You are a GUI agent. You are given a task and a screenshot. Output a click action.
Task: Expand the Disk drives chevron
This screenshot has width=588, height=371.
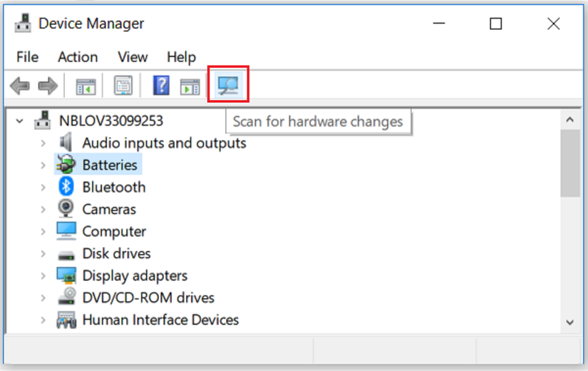43,254
